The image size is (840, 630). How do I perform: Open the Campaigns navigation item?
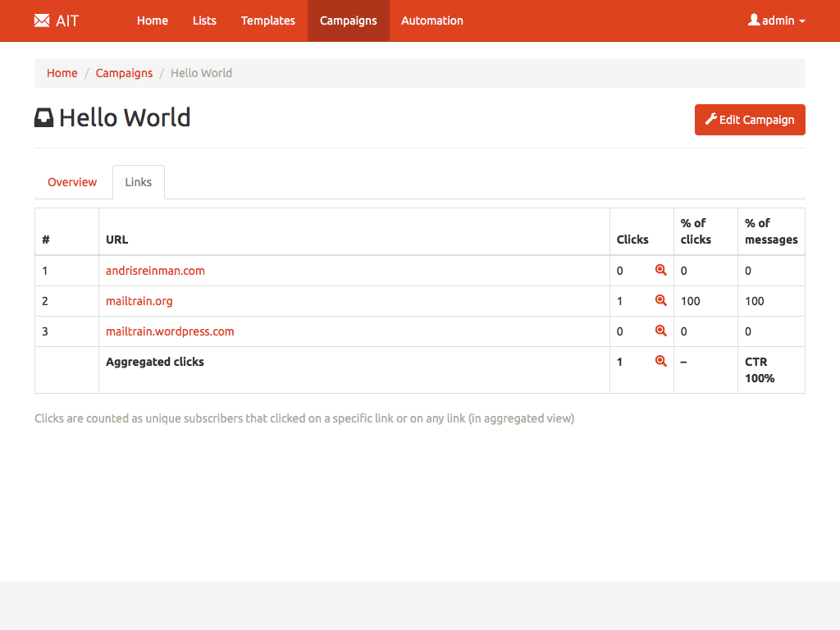point(349,21)
